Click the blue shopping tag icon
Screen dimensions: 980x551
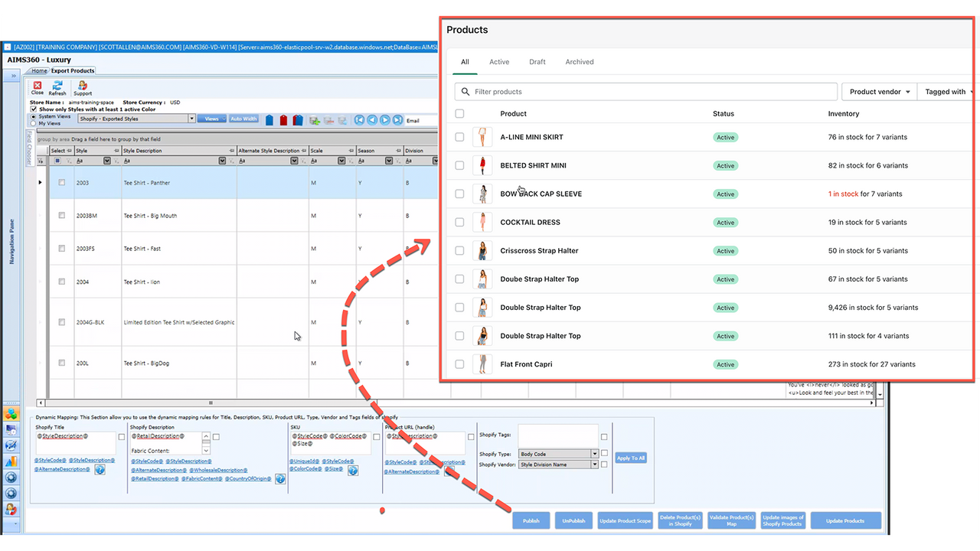(x=269, y=120)
